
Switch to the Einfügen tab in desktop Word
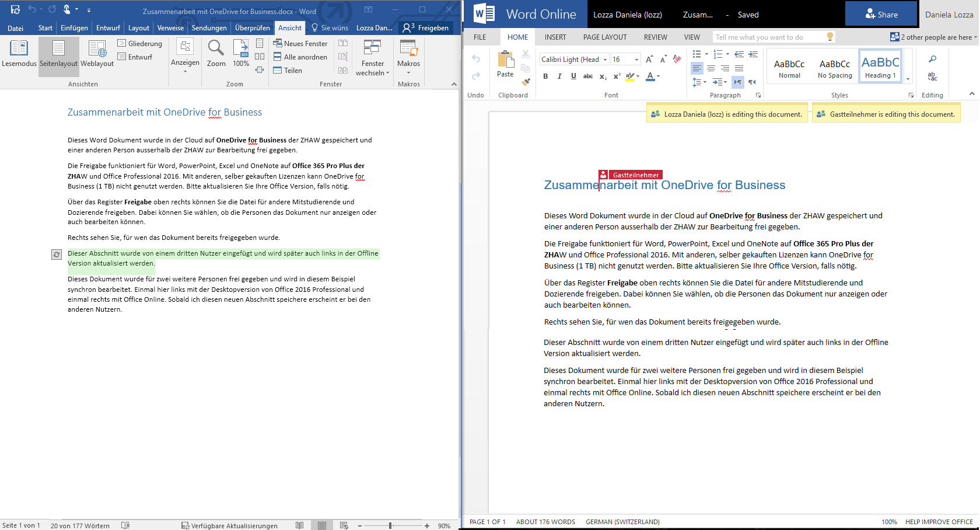[x=74, y=27]
